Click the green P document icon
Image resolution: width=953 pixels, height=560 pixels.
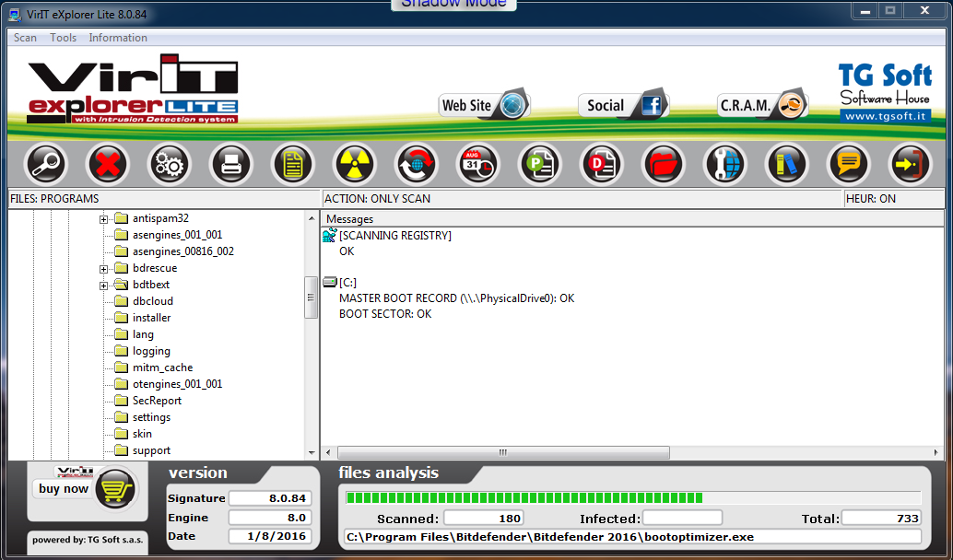[x=540, y=164]
